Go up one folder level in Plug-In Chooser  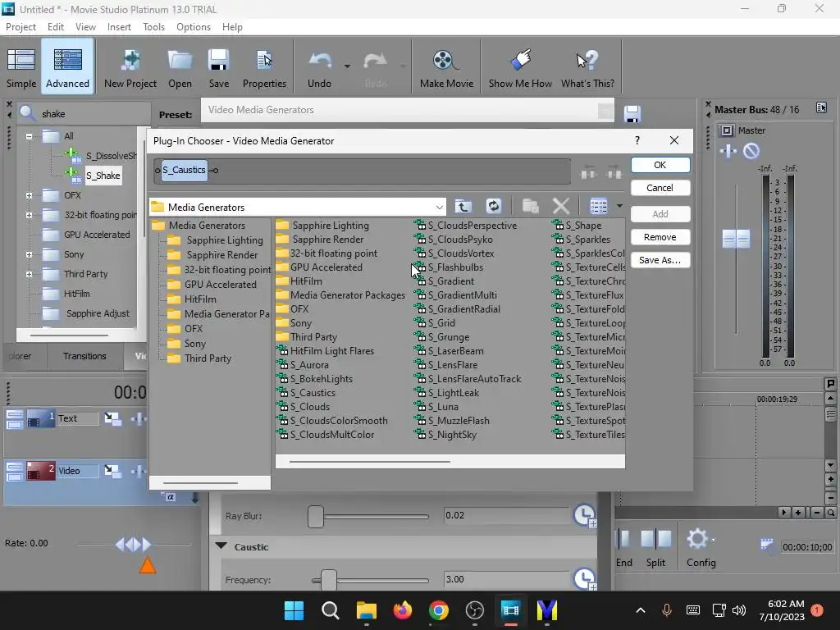pyautogui.click(x=463, y=206)
